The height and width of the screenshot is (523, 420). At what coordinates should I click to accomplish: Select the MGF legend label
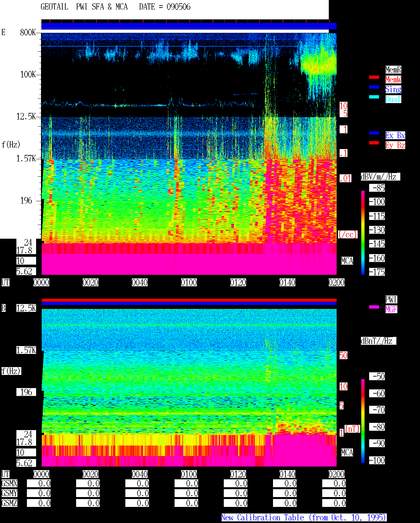[x=391, y=309]
